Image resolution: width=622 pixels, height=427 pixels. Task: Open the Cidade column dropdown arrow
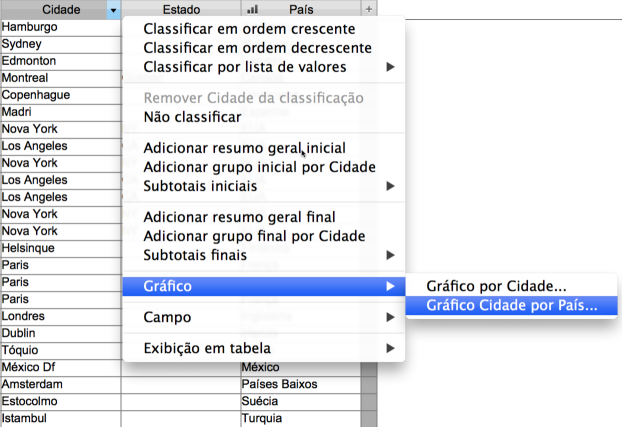(x=113, y=10)
